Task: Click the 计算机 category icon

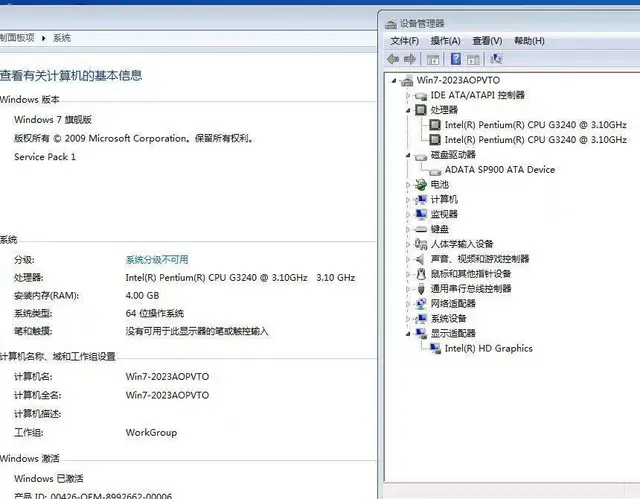Action: click(x=421, y=200)
